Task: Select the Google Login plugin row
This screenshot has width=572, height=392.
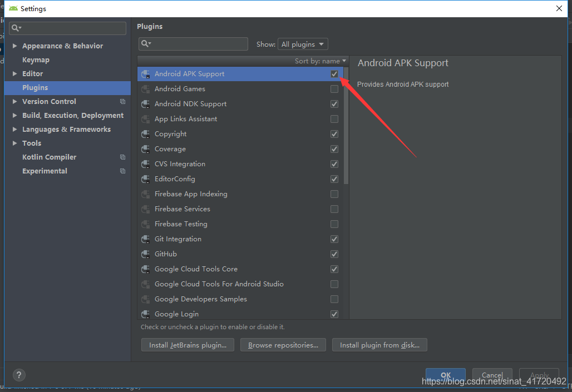Action: 240,314
